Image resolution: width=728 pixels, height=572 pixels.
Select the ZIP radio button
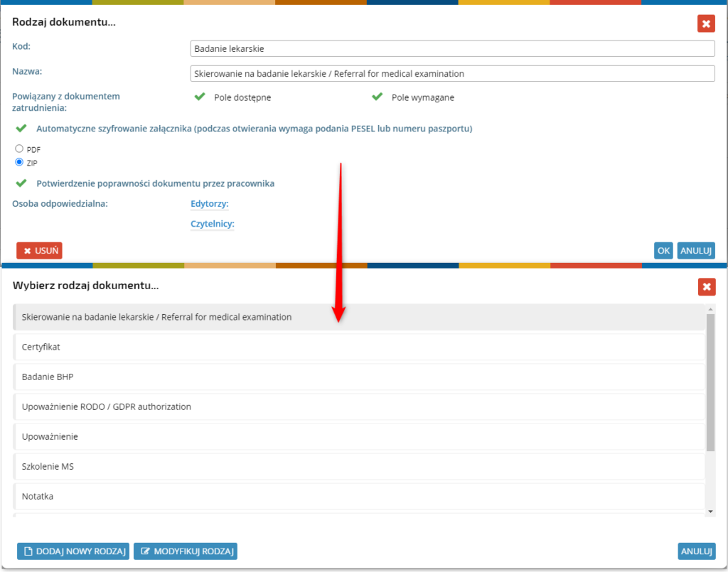coord(19,162)
